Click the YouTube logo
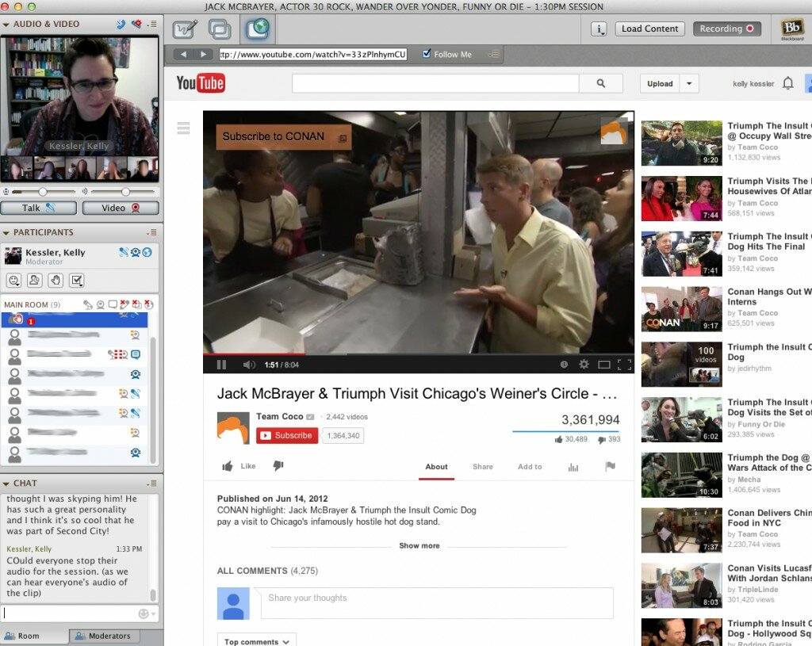812x646 pixels. point(201,82)
